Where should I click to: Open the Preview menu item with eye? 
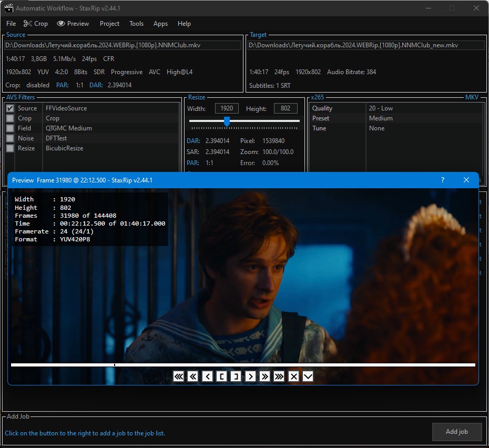(x=73, y=24)
